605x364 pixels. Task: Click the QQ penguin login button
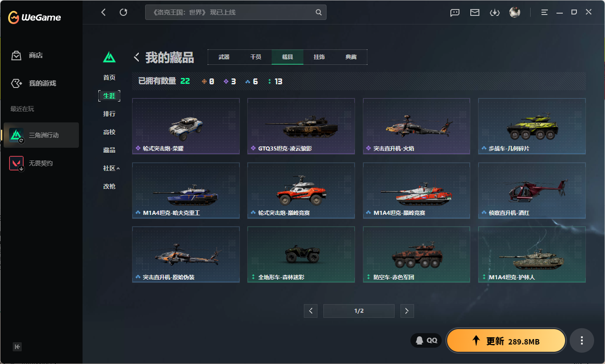pos(426,340)
